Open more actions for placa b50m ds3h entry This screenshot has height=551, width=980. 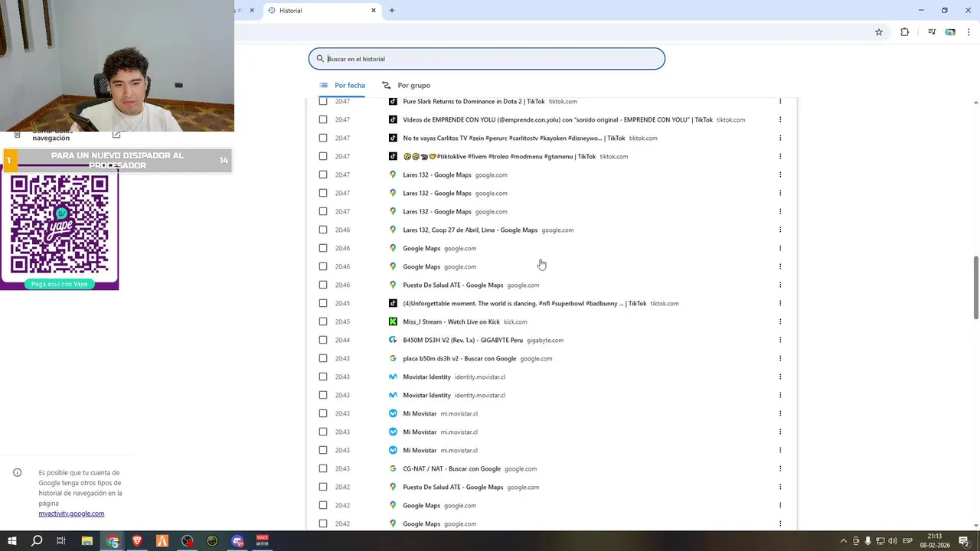click(780, 358)
